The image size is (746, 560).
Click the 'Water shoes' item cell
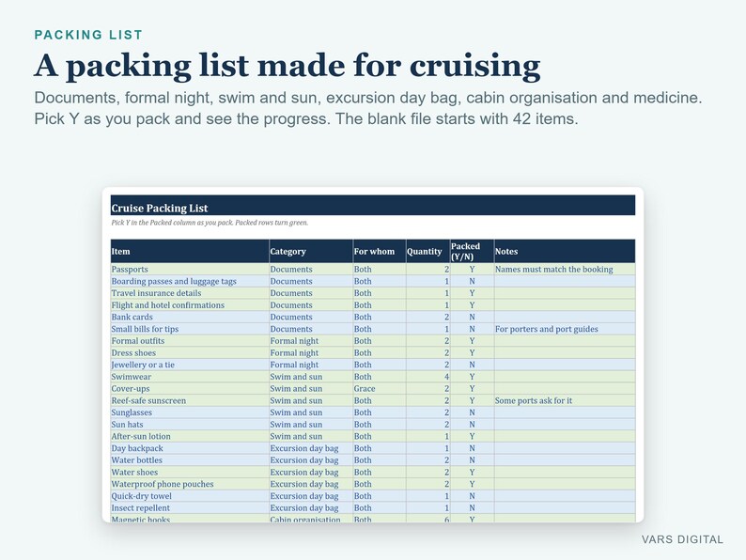click(190, 472)
